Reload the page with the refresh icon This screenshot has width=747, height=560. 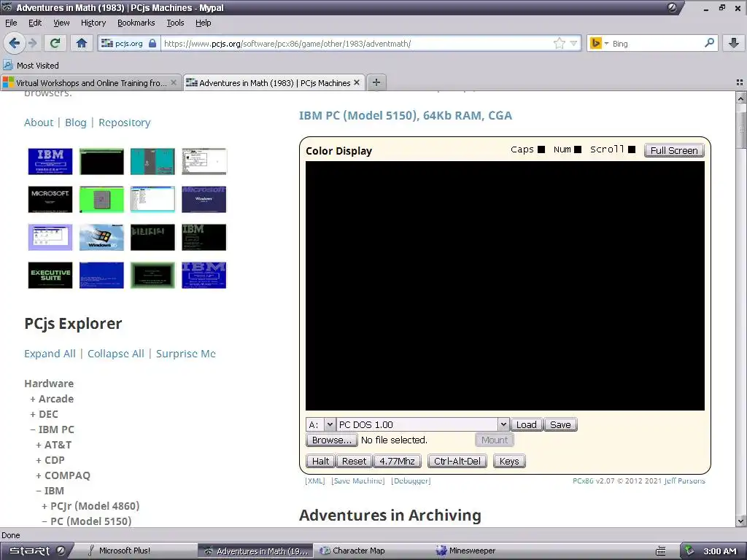point(55,43)
